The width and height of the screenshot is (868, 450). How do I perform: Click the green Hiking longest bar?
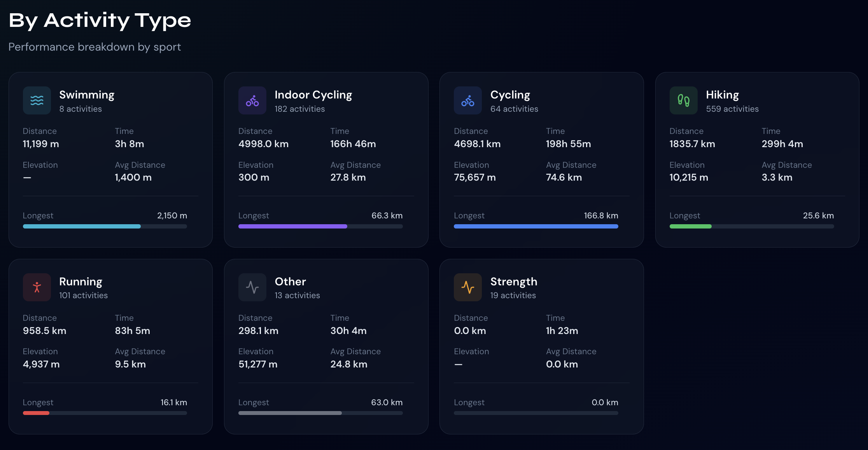pyautogui.click(x=751, y=226)
